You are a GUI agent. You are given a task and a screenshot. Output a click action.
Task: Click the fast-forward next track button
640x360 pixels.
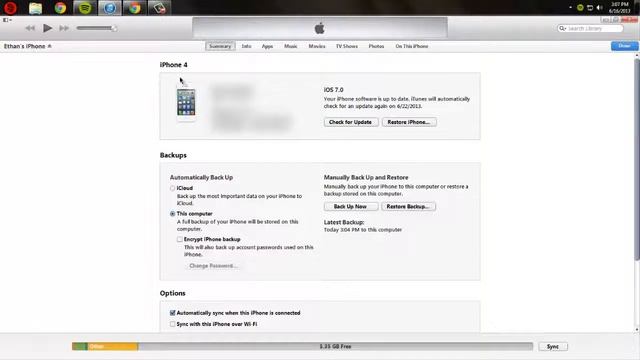pos(64,28)
